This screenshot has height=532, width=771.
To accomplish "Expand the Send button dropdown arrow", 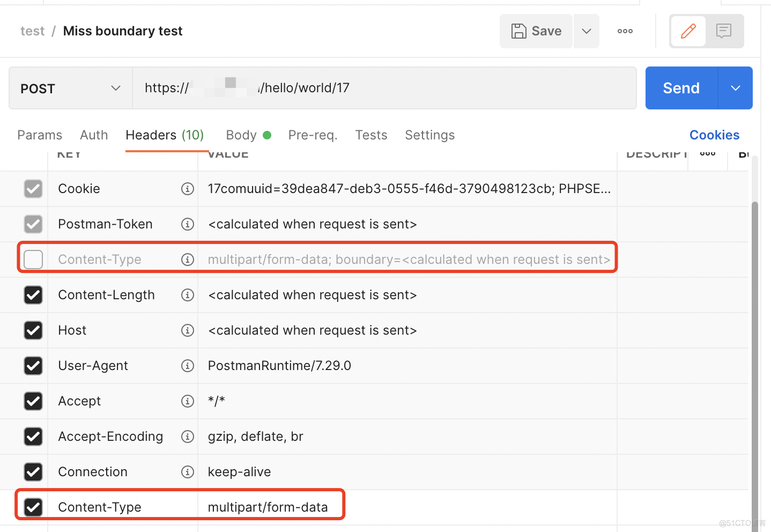I will click(x=736, y=88).
